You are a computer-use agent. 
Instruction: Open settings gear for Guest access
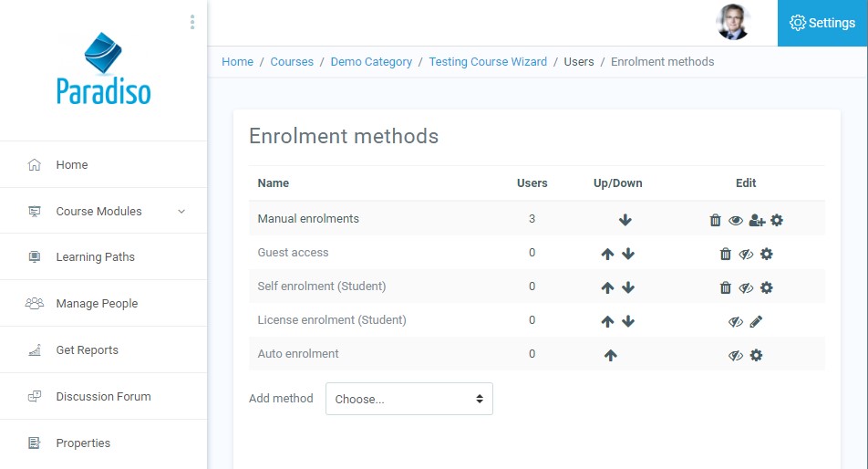[767, 254]
